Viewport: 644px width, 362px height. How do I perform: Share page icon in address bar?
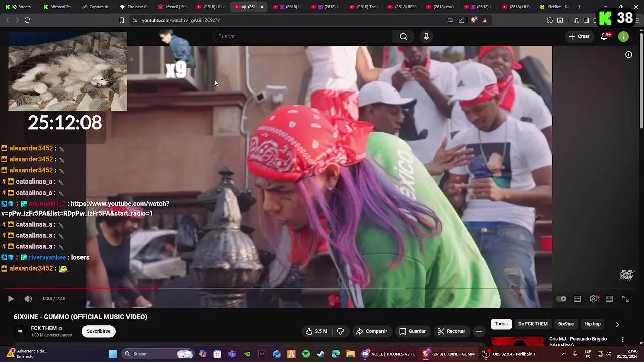461,20
